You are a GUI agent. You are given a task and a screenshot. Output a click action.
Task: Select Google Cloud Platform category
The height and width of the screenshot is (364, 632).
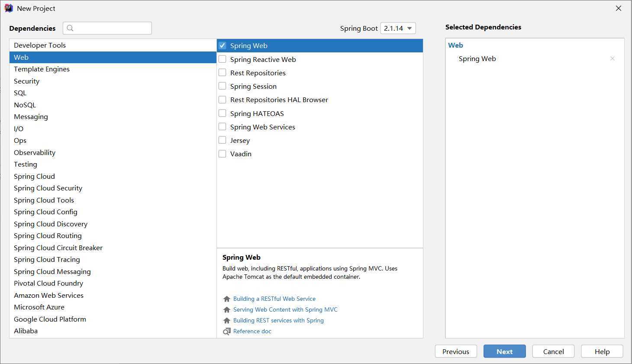point(113,319)
